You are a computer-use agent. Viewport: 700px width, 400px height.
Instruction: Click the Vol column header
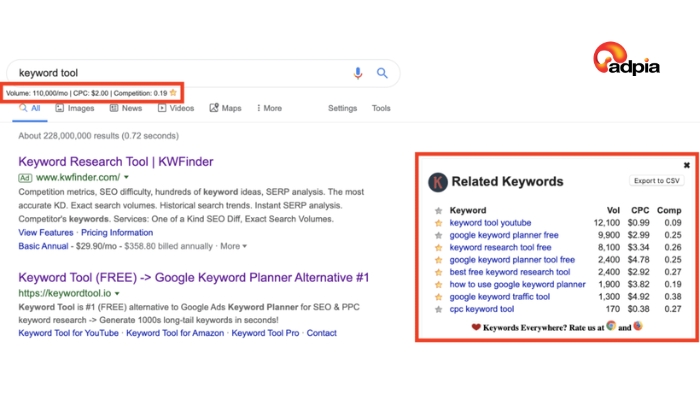pyautogui.click(x=613, y=210)
